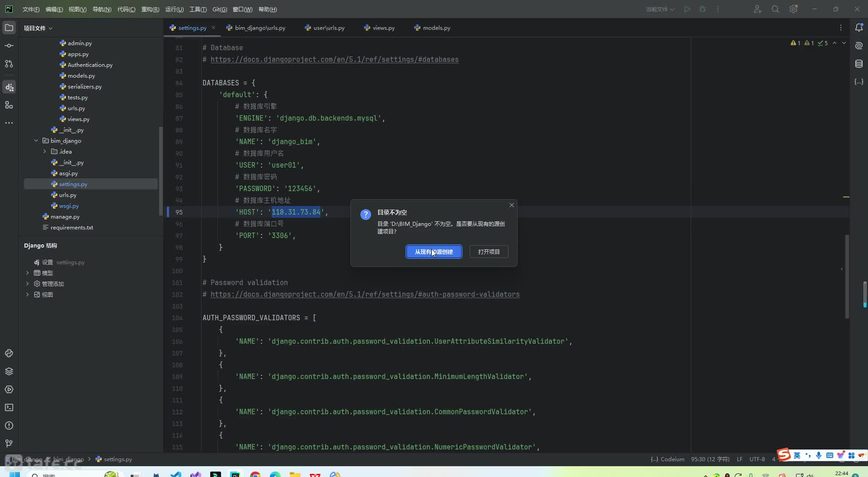Viewport: 868px width, 477px height.
Task: Open the Codeium braces icon in right sidebar
Action: (x=859, y=82)
